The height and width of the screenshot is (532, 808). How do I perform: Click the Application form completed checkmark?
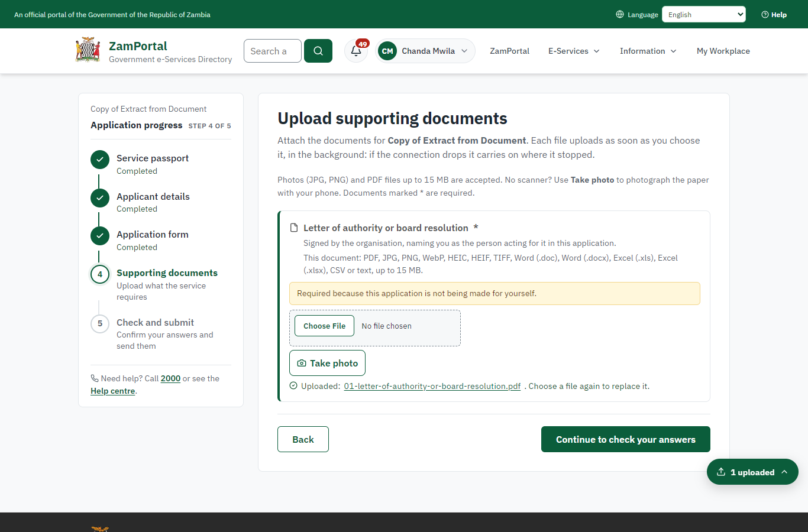pos(100,236)
